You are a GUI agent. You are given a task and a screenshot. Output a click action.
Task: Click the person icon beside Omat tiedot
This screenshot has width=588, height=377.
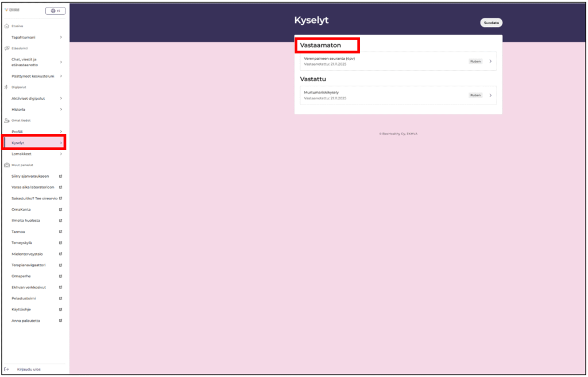click(x=7, y=121)
